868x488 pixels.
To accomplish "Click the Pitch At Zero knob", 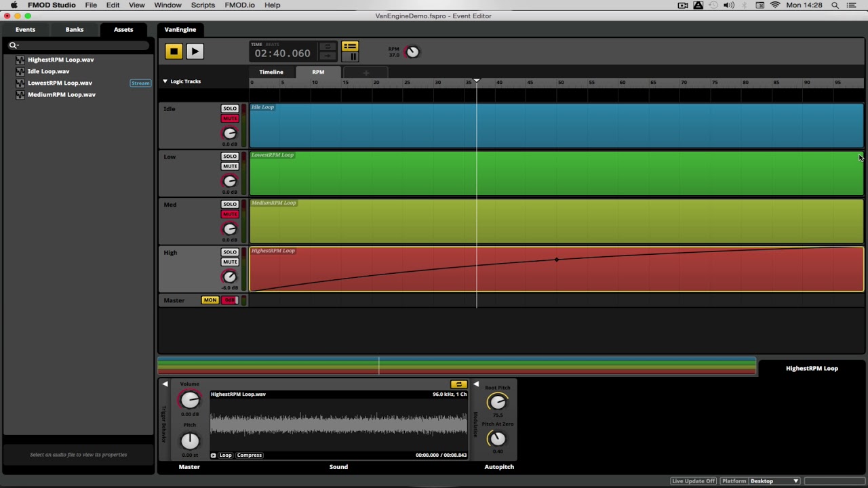I will 497,439.
